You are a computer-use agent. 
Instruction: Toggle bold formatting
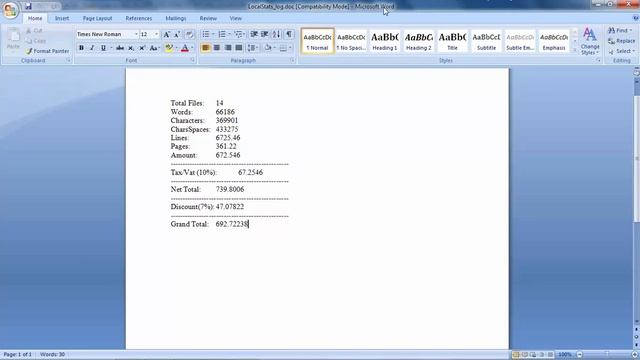click(81, 48)
